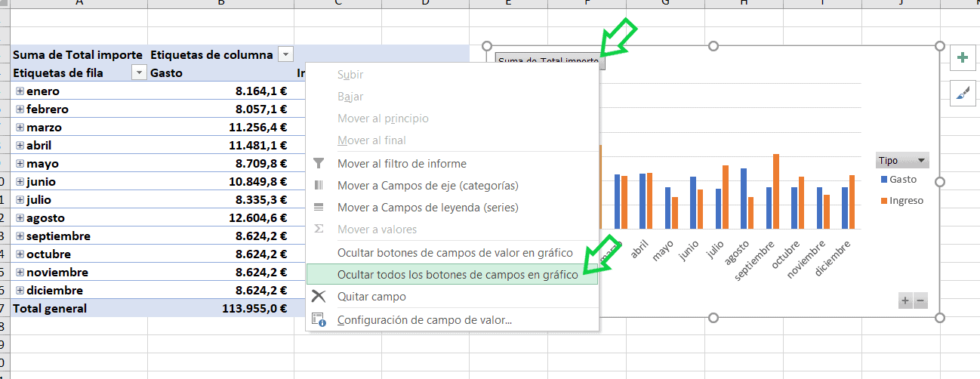Expand the septiembre row
The image size is (980, 379).
[20, 236]
